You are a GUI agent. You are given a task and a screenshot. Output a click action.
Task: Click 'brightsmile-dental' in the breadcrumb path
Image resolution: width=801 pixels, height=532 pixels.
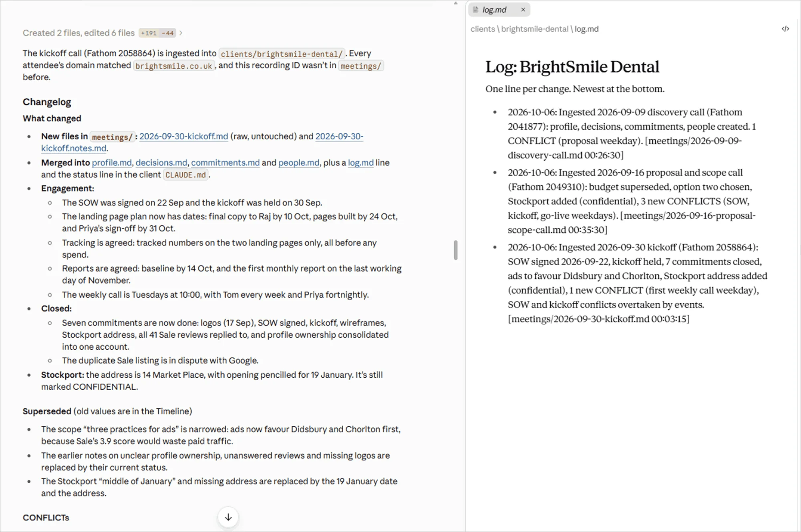(x=535, y=29)
